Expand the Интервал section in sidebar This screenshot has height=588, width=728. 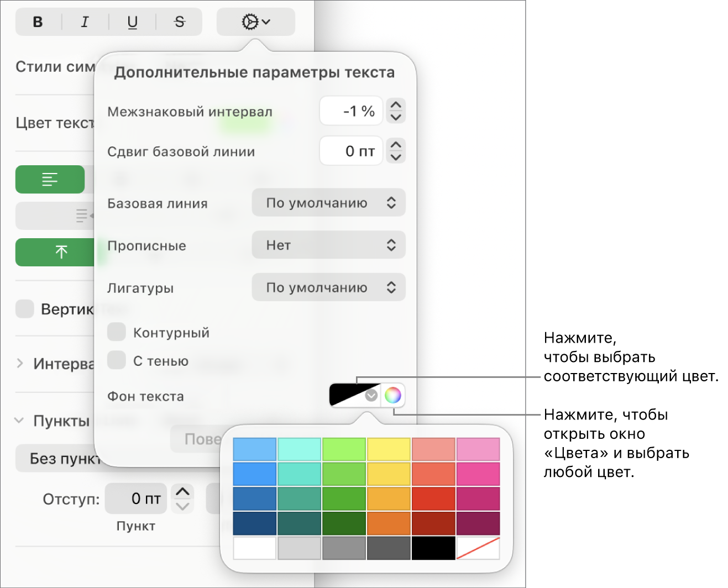[x=20, y=363]
